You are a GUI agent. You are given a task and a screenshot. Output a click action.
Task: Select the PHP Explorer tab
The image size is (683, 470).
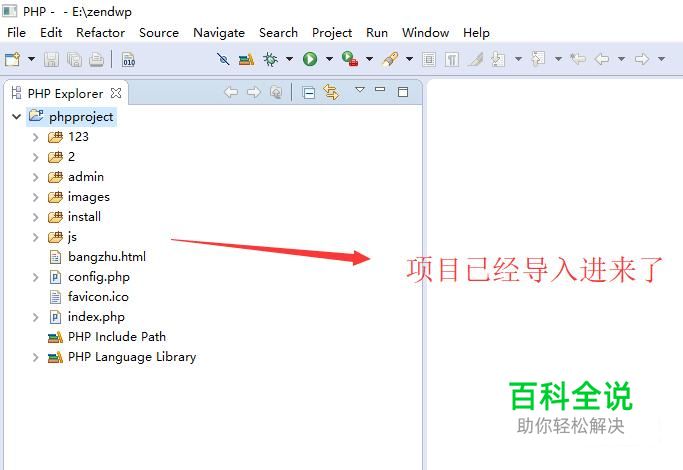tap(65, 93)
